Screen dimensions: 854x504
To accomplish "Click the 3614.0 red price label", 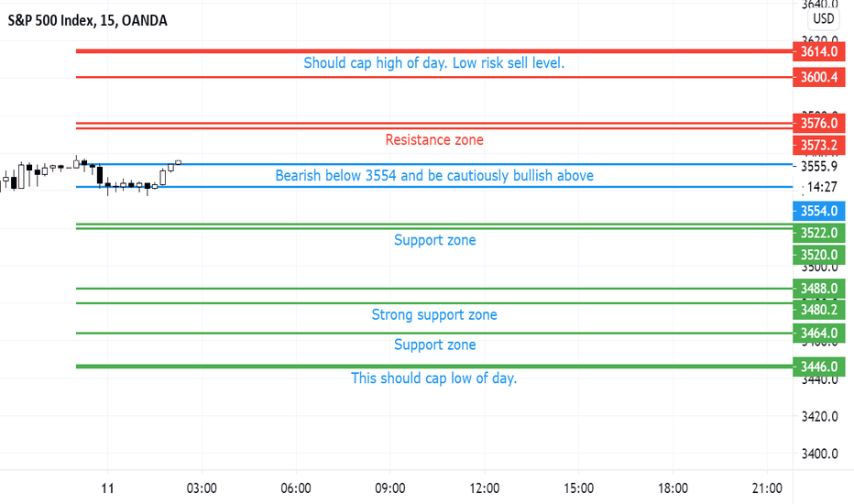I will click(818, 51).
